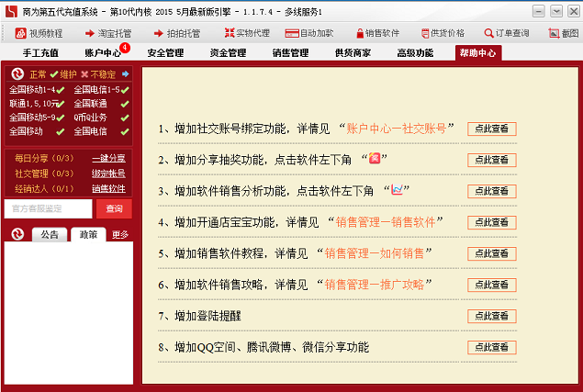Screen dimensions: 583x392
Task: Click the 淘宝托管 arrow toolbar icon
Action: click(90, 32)
